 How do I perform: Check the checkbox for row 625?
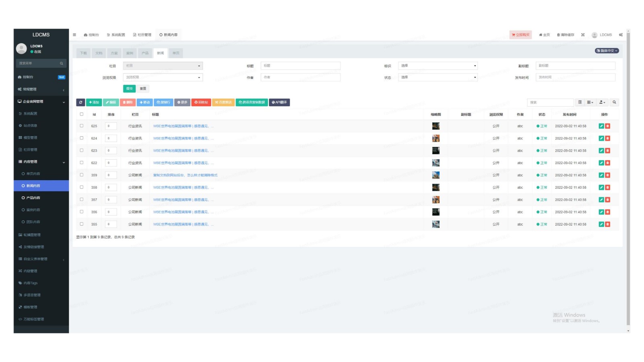point(82,126)
